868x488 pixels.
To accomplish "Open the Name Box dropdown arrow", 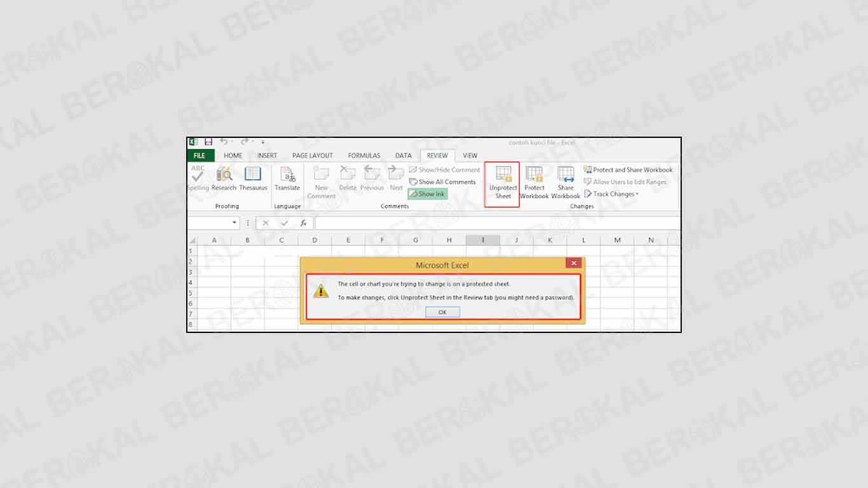I will point(235,223).
